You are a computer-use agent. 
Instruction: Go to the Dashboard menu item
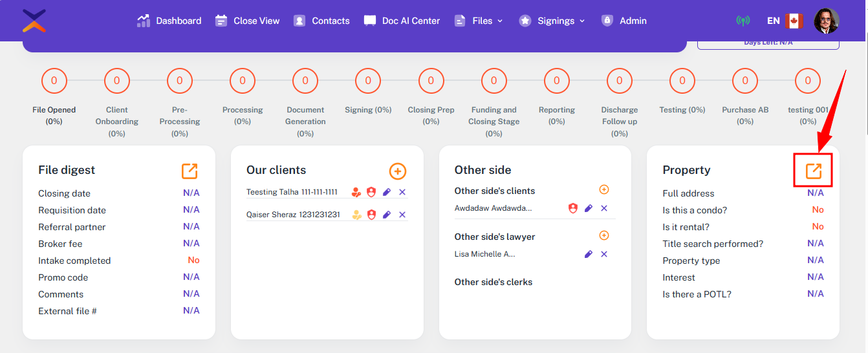[x=169, y=21]
